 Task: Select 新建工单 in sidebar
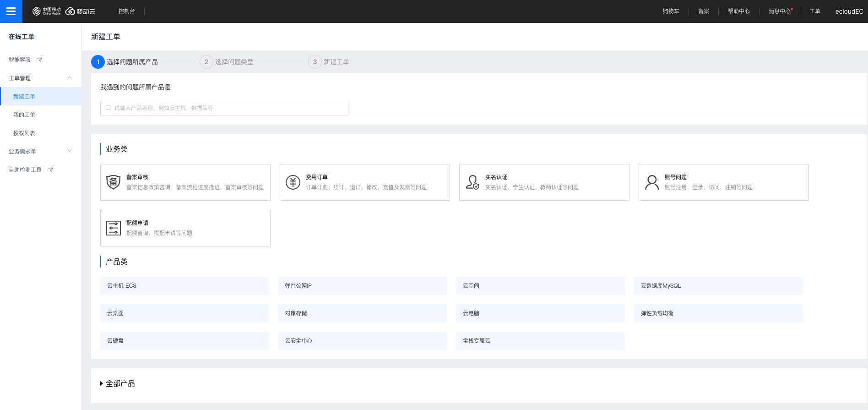(x=41, y=97)
